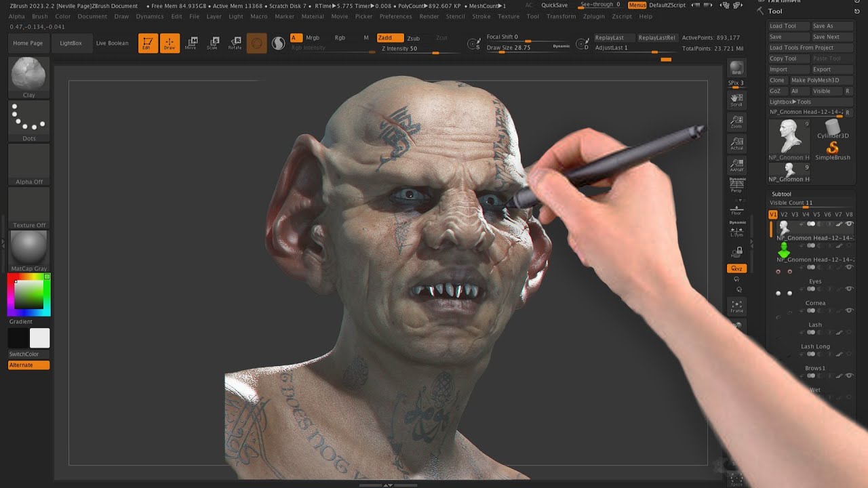Toggle the Live Boolean button
The height and width of the screenshot is (488, 868).
pos(112,43)
